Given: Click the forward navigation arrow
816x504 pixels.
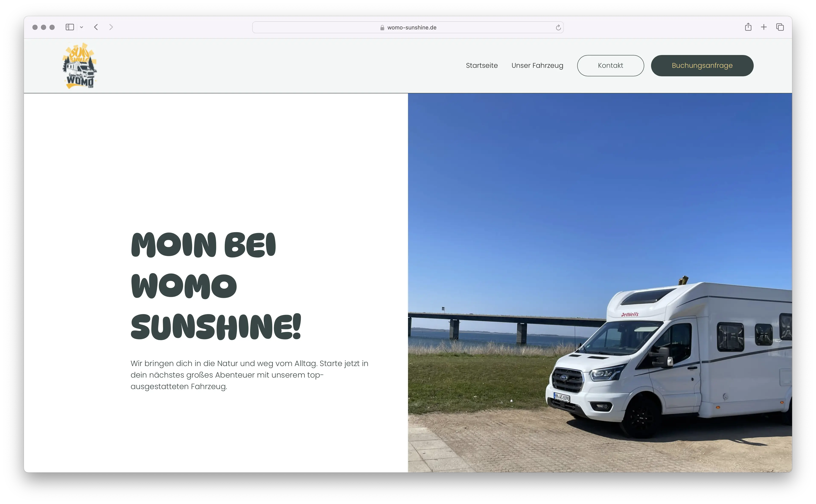Looking at the screenshot, I should click(x=111, y=27).
